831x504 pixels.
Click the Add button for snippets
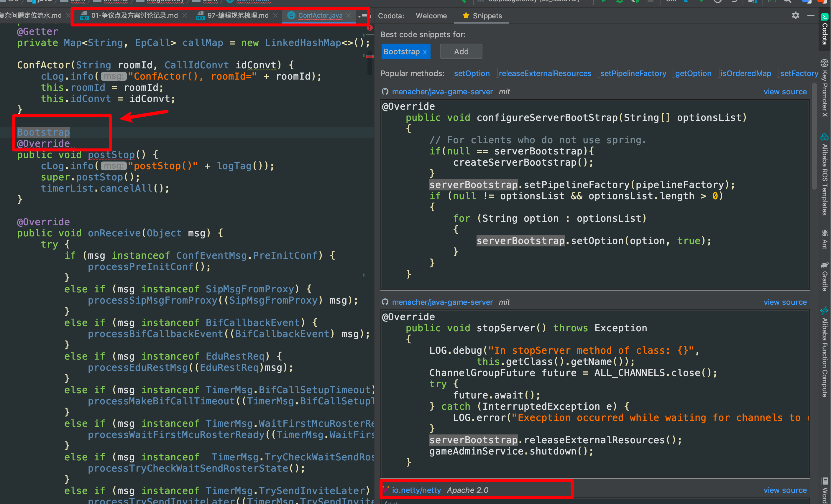point(461,52)
